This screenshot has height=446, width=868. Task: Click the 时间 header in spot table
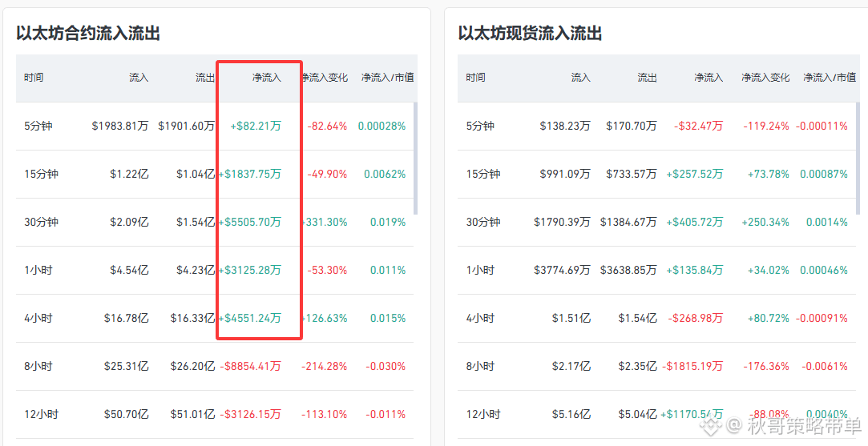475,78
